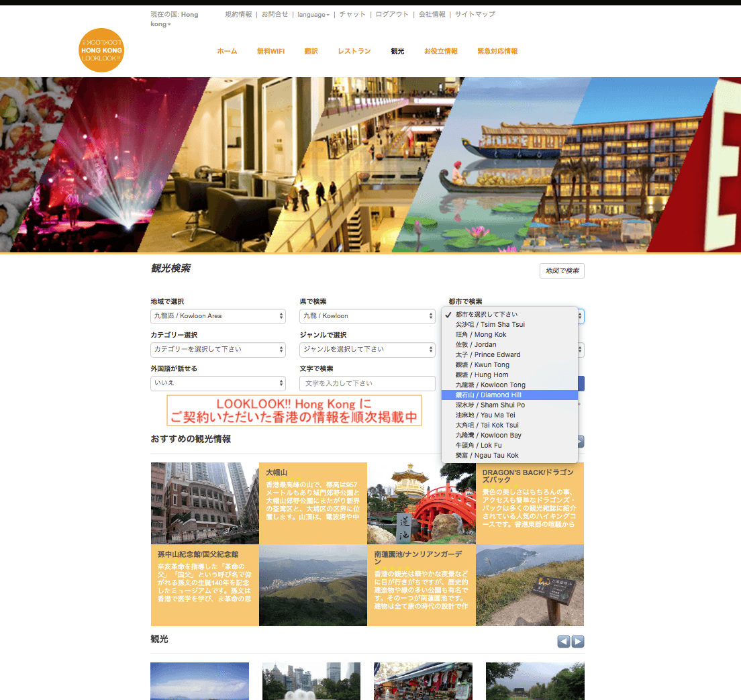741x700 pixels.
Task: Click the LOOKLOOK Hong Kong logo
Action: (x=101, y=50)
